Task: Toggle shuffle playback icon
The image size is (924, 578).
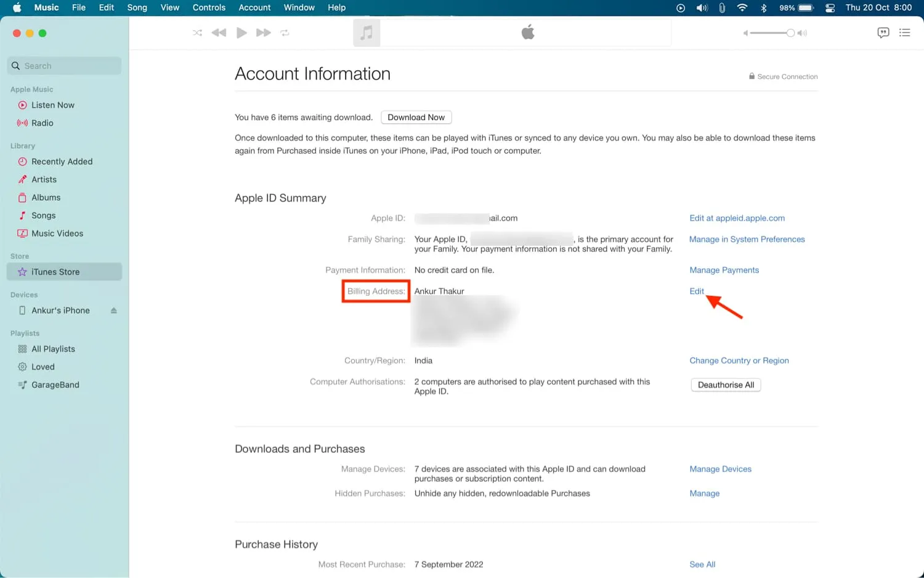Action: point(197,33)
